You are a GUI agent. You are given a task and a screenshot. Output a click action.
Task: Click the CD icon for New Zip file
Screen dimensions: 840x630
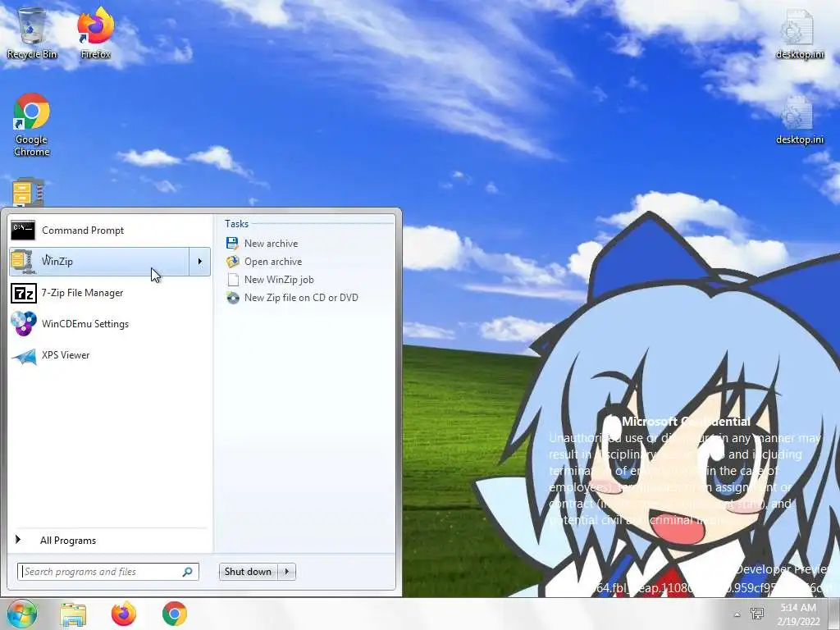point(232,298)
